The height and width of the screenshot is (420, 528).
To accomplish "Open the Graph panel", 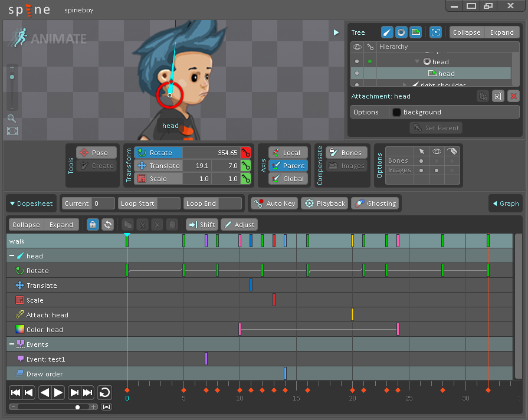I will tap(505, 204).
